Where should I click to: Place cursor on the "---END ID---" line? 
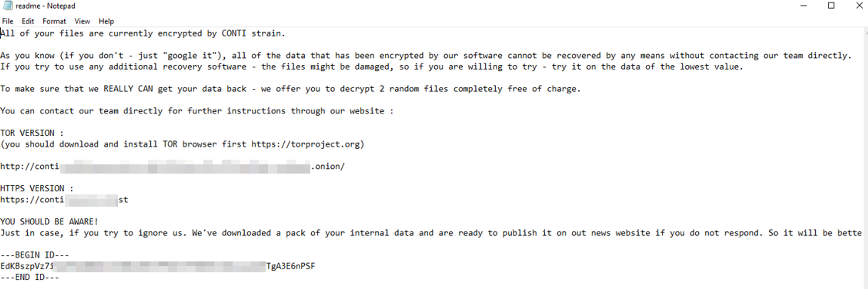click(x=30, y=277)
